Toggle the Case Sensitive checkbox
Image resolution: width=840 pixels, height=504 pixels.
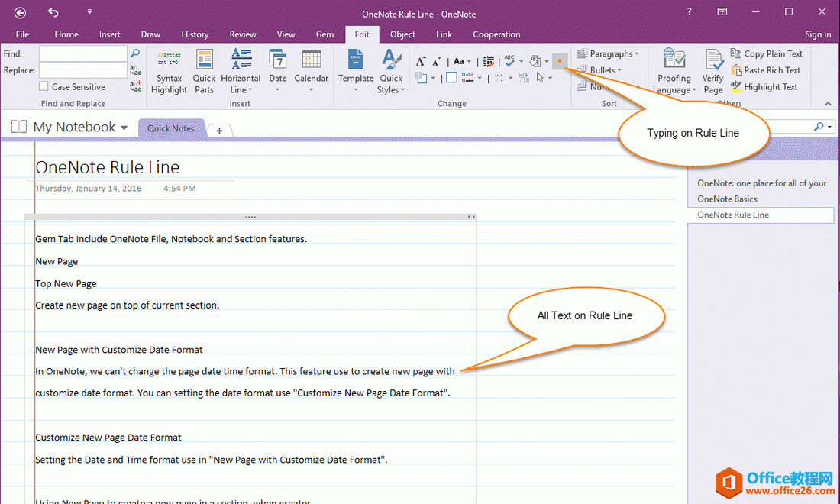click(44, 87)
